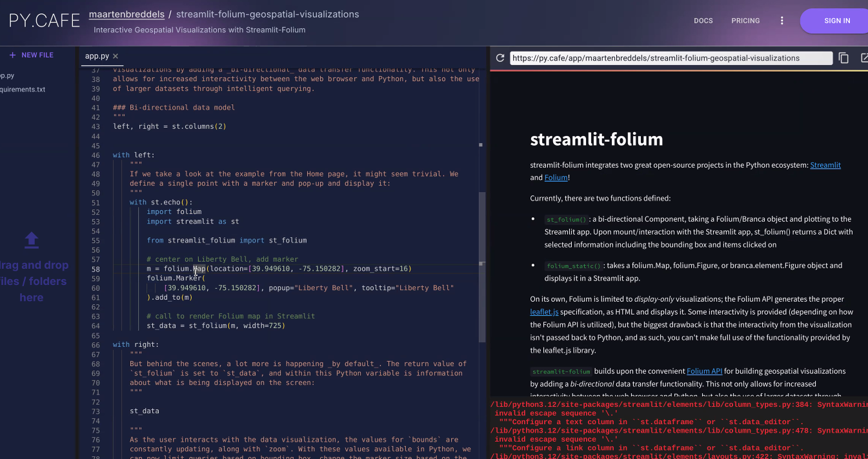Click the "with right:" code line
The width and height of the screenshot is (868, 459).
coord(136,345)
